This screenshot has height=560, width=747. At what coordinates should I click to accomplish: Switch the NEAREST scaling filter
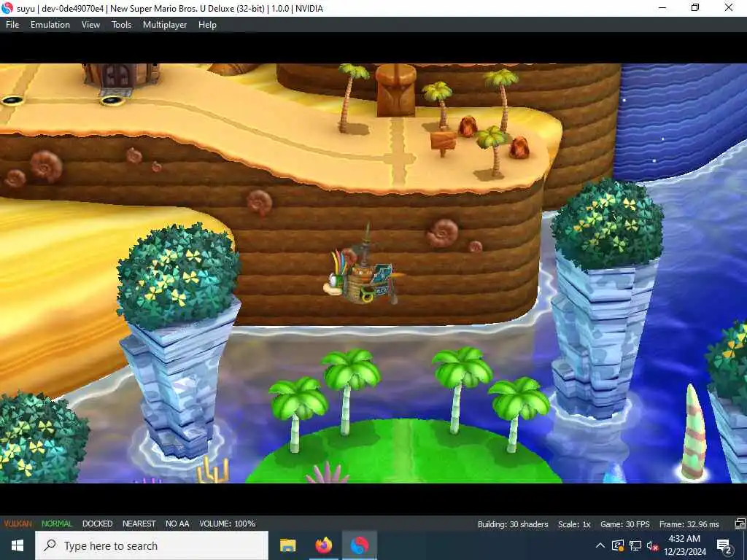[x=139, y=524]
